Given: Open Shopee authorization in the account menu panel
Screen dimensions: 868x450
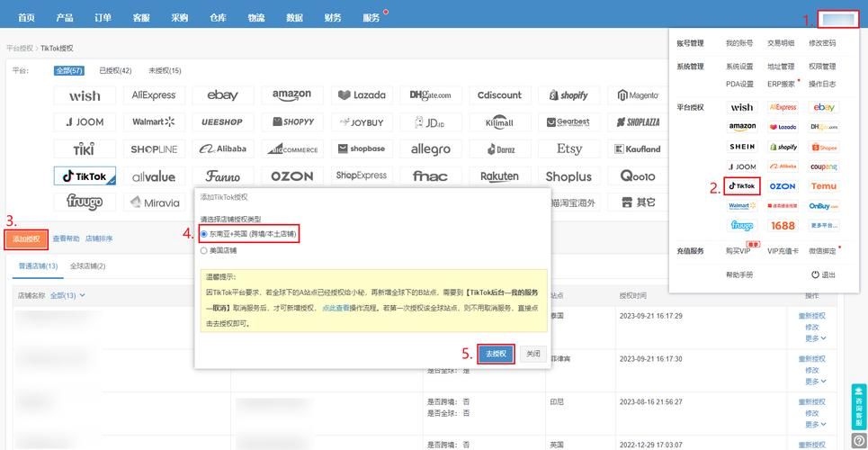Looking at the screenshot, I should pos(824,147).
